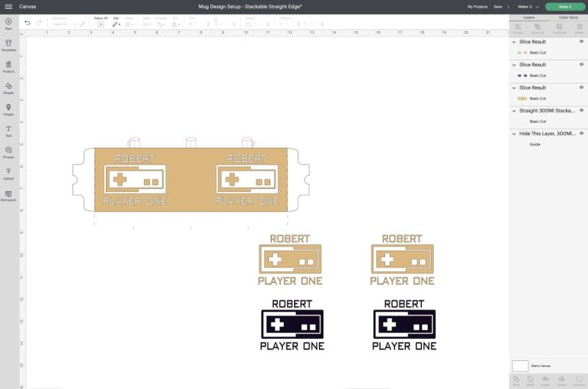Select the tan mug wrap rectangle on canvas
The width and height of the screenshot is (588, 389).
pyautogui.click(x=191, y=179)
